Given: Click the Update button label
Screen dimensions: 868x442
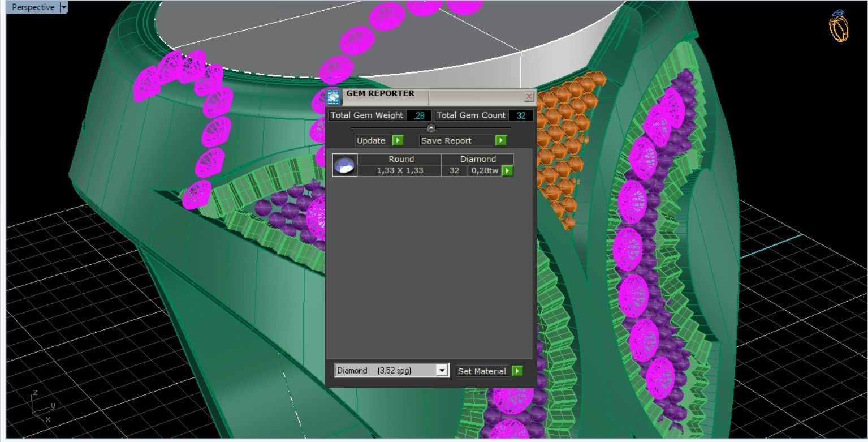Looking at the screenshot, I should point(371,140).
